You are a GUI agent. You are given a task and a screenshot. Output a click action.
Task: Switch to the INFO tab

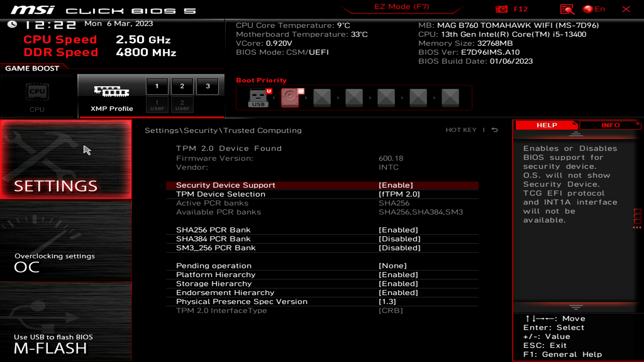click(610, 125)
